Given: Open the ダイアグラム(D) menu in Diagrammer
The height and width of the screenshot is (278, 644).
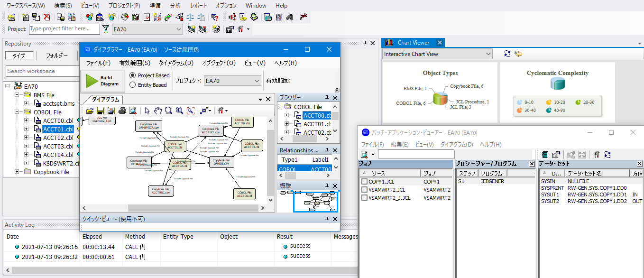Looking at the screenshot, I should pyautogui.click(x=176, y=63).
